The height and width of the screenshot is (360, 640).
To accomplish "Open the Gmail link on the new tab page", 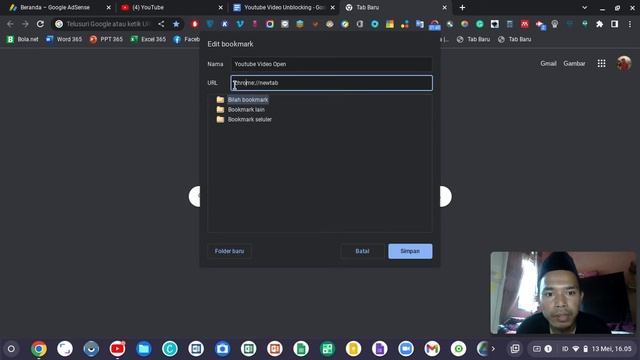I will (548, 63).
